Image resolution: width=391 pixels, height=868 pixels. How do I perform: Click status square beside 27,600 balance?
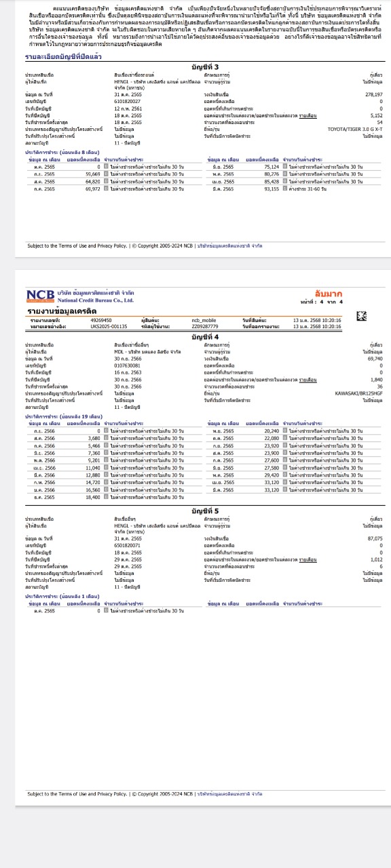point(285,460)
